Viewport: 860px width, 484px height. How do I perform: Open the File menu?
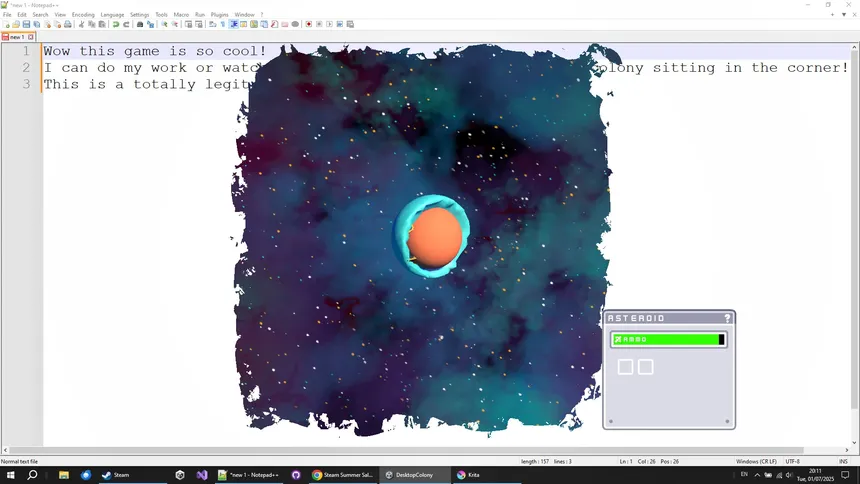(x=7, y=15)
